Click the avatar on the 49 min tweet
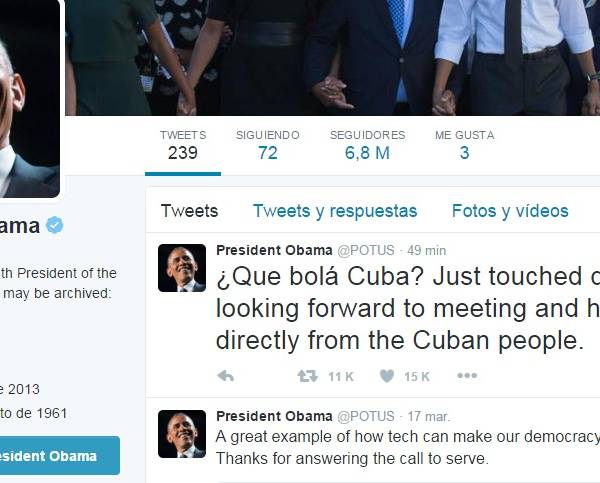The image size is (600, 483). pos(182,268)
